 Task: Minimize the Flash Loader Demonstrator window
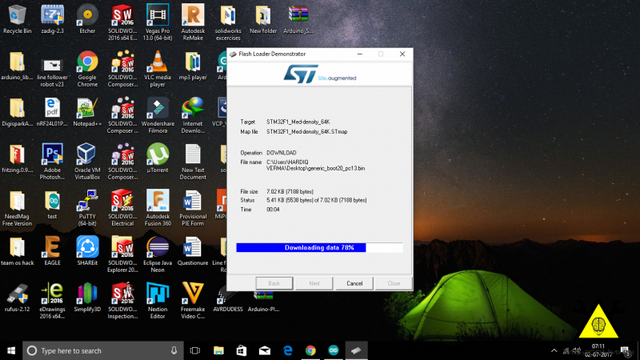pos(360,54)
